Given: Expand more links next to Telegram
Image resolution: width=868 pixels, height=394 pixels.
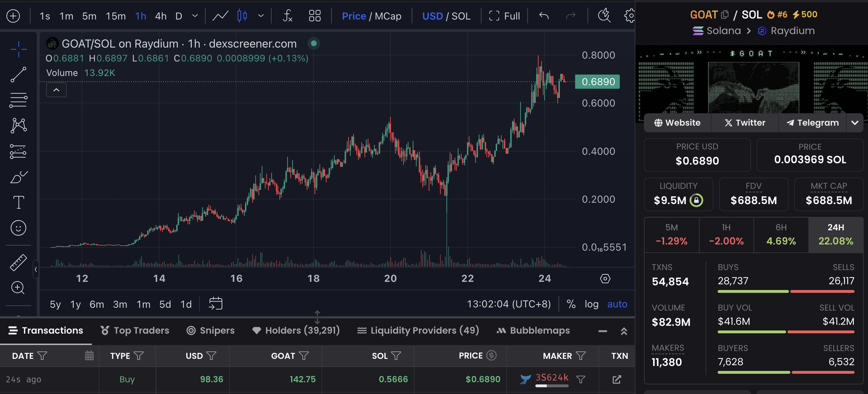Looking at the screenshot, I should (855, 123).
